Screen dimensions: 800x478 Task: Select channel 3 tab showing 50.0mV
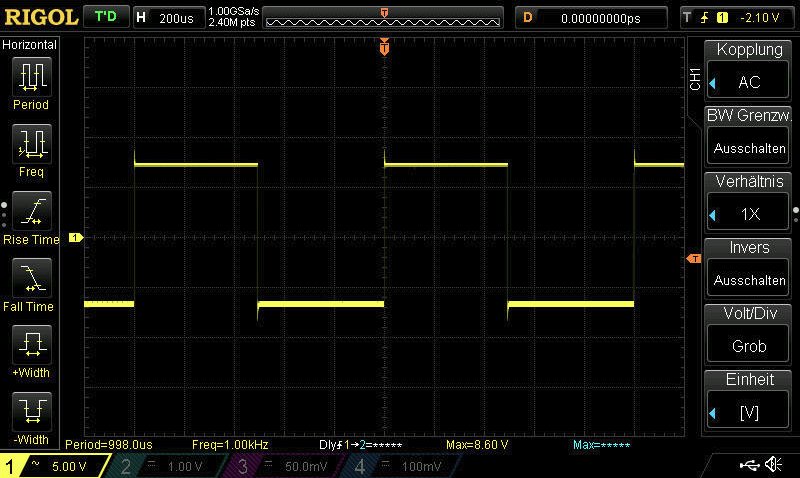tap(283, 466)
